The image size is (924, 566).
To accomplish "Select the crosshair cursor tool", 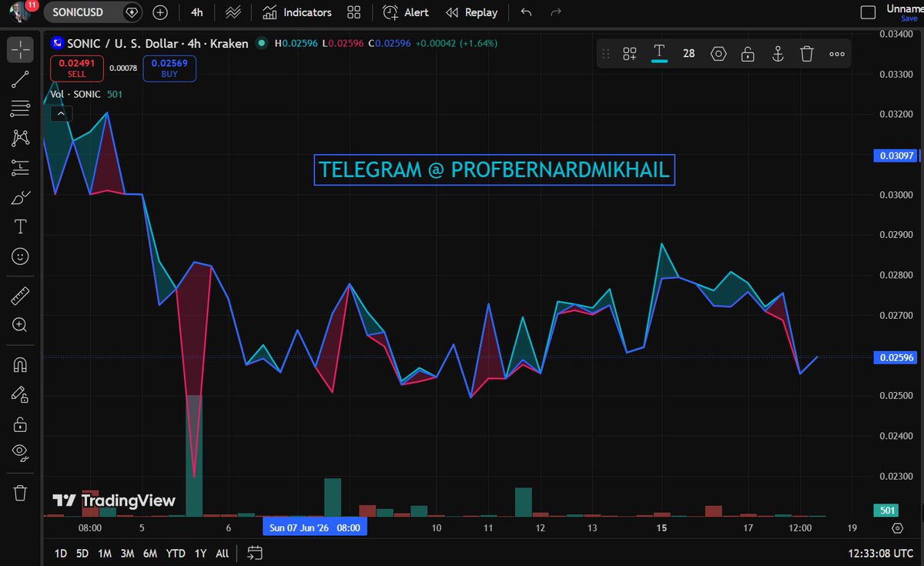I will pyautogui.click(x=20, y=50).
